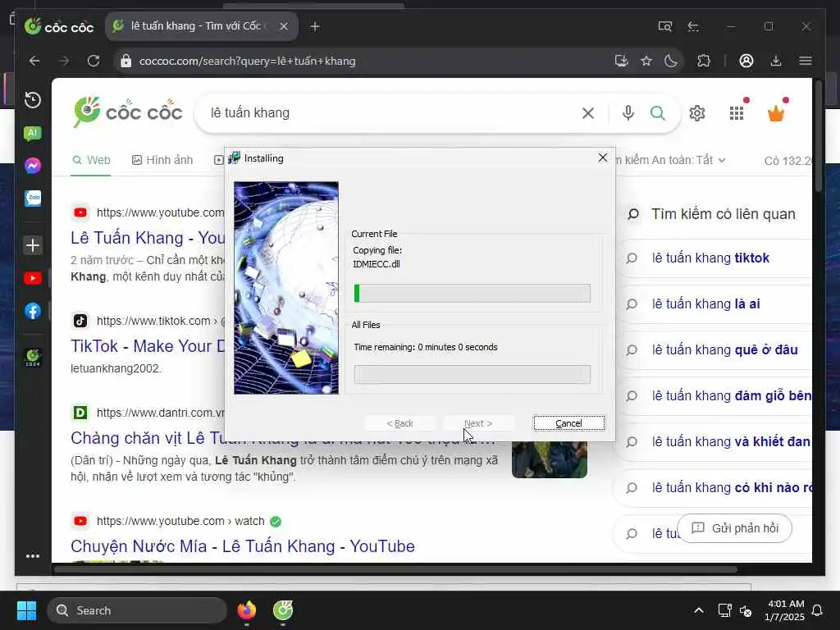
Task: Click the horizontal scrollbar of the page
Action: click(x=396, y=569)
